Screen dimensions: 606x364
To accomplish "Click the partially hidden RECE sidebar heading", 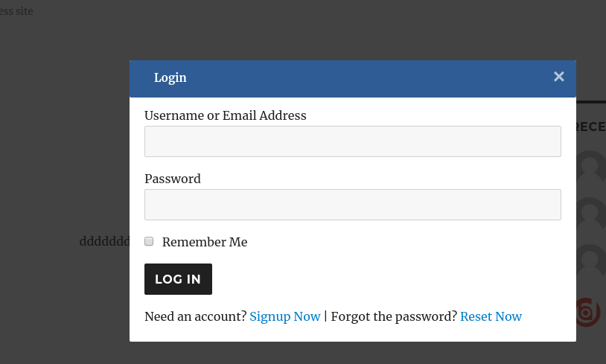I will 591,127.
